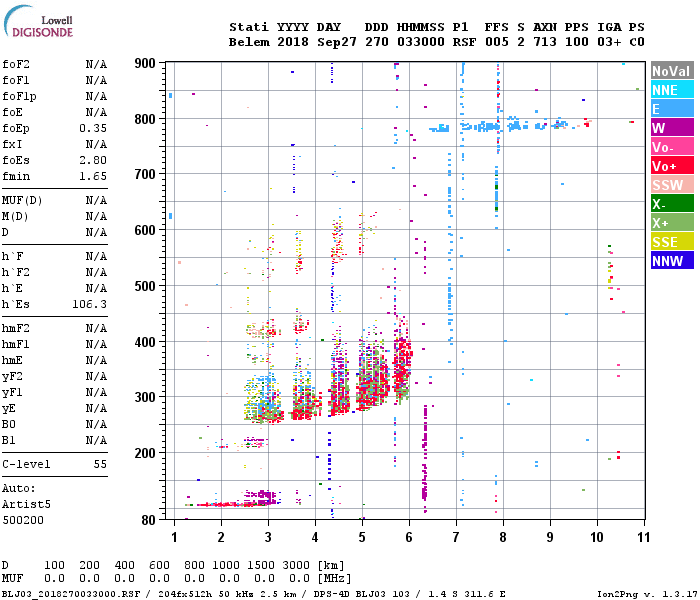Click the IGA value 03+
The image size is (700, 600).
tap(609, 42)
